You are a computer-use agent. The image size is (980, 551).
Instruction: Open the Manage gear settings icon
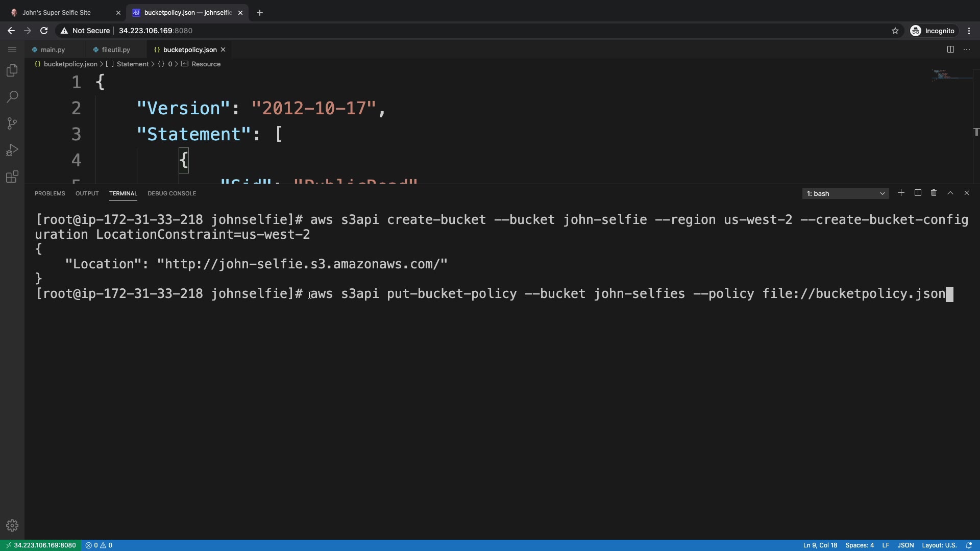point(12,525)
